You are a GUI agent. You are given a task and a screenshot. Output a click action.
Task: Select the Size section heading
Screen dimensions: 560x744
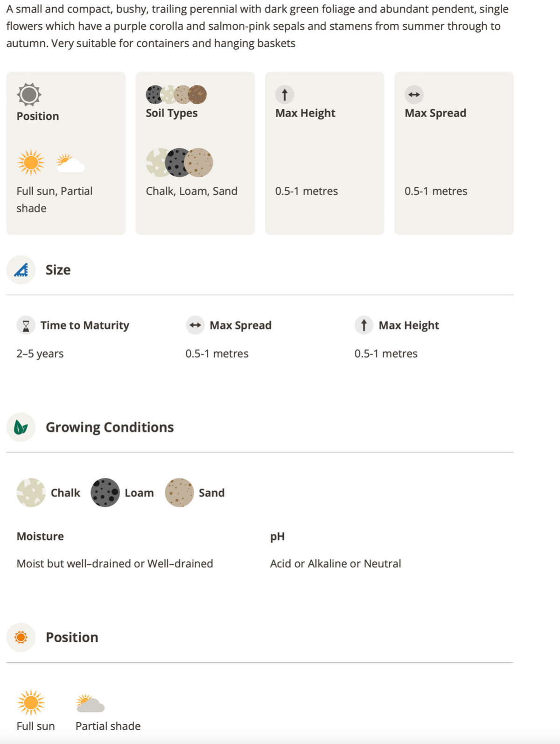click(58, 270)
